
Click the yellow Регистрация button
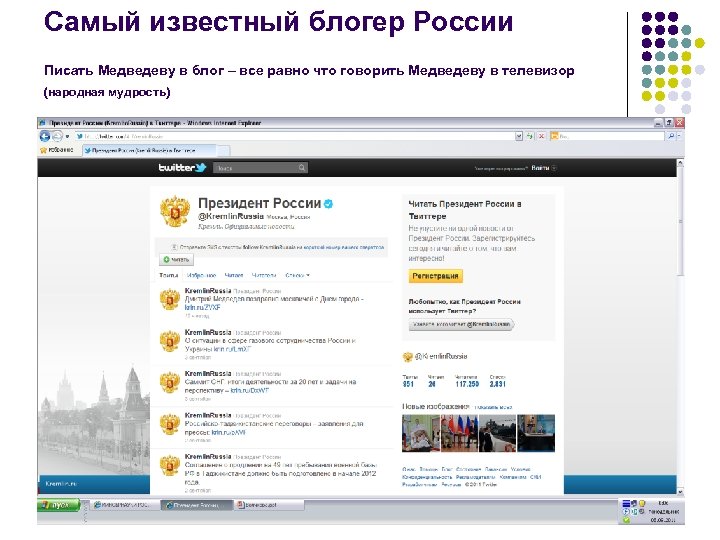pos(435,276)
